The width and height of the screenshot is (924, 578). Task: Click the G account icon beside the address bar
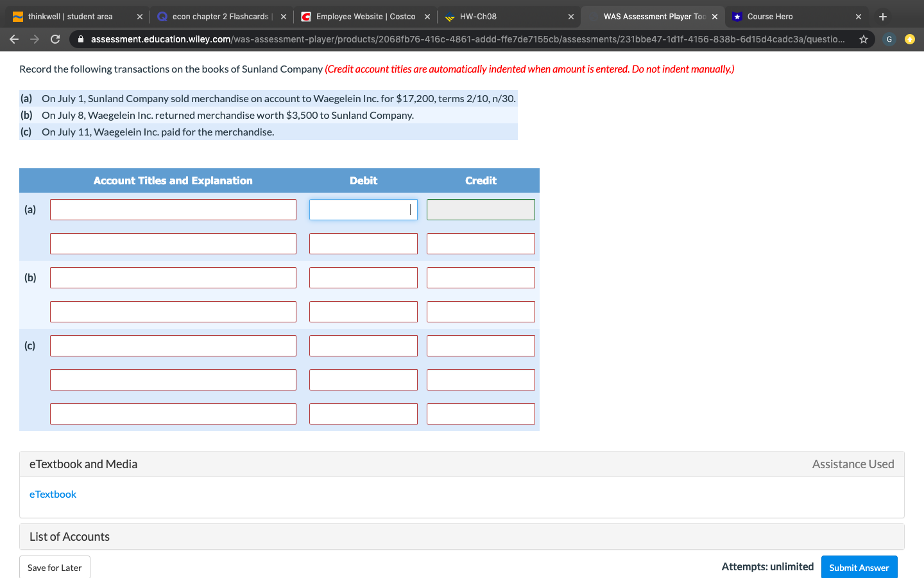(889, 39)
